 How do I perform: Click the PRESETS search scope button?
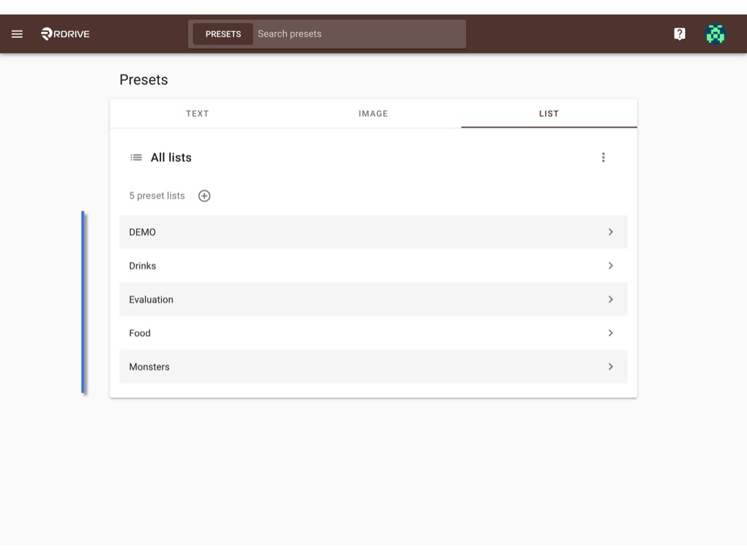[x=223, y=34]
